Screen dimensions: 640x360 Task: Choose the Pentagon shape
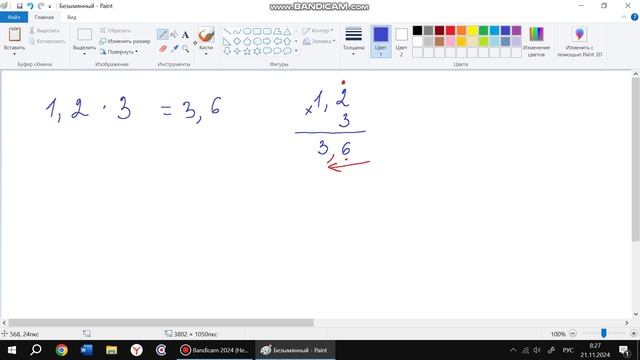(247, 41)
